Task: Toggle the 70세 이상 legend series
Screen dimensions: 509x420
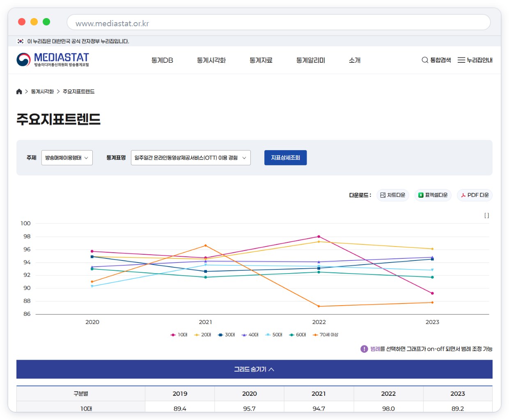Action: coord(326,335)
